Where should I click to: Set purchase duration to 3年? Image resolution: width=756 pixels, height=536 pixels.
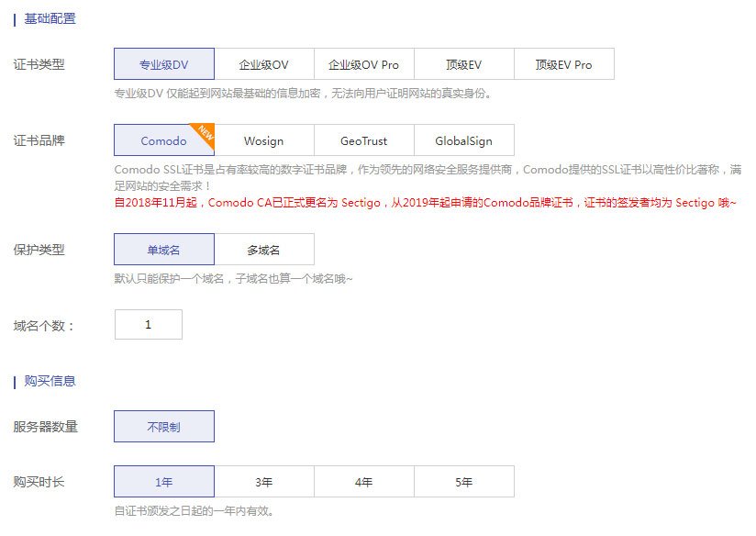[264, 481]
